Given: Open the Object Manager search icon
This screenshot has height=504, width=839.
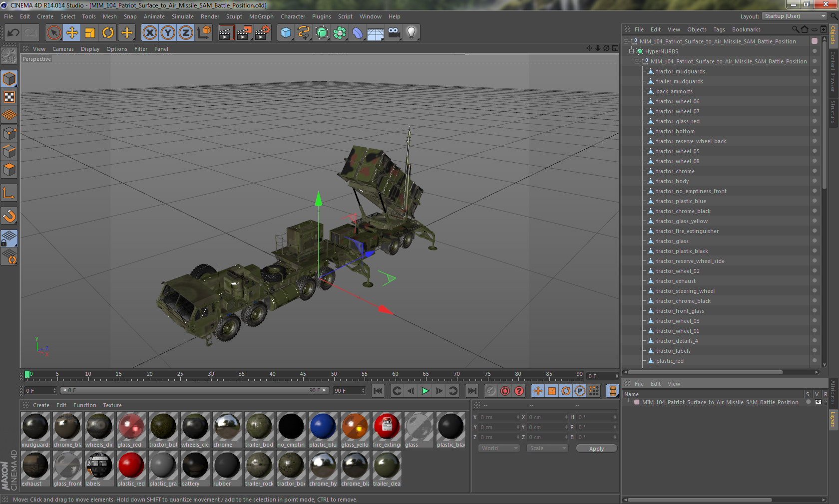Looking at the screenshot, I should click(796, 29).
